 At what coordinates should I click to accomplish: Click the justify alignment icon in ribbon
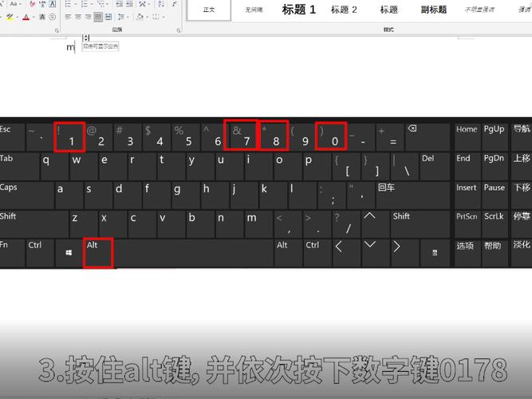pyautogui.click(x=98, y=17)
